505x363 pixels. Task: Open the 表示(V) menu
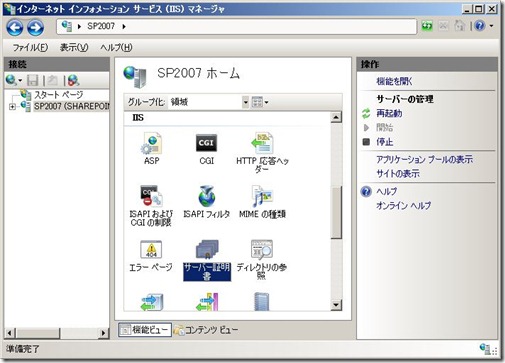click(74, 48)
